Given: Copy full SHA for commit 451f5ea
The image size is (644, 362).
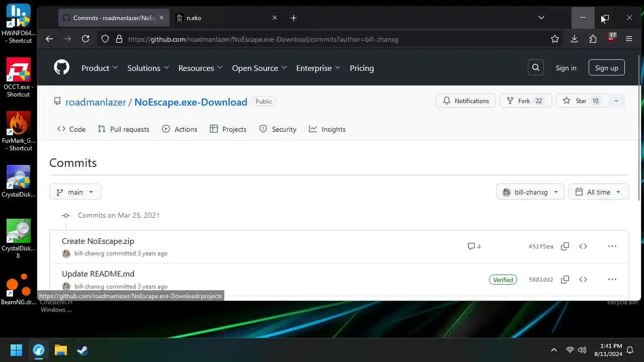Looking at the screenshot, I should pos(565,246).
